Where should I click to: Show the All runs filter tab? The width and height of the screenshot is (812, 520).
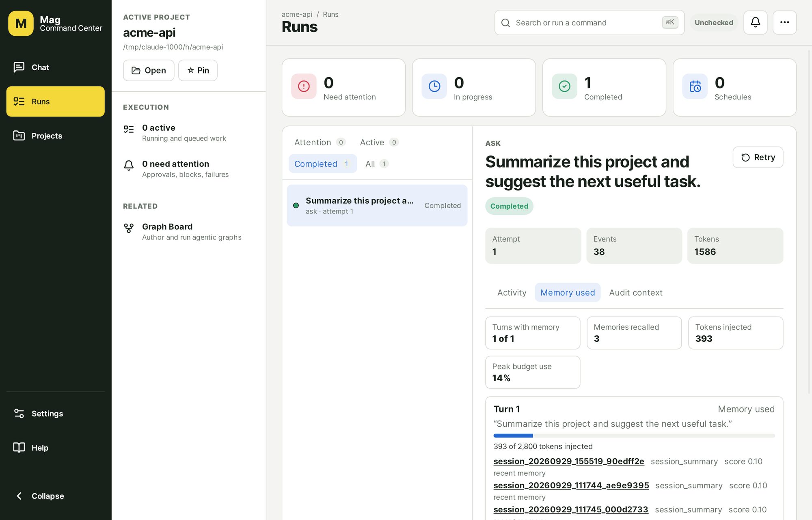click(377, 164)
